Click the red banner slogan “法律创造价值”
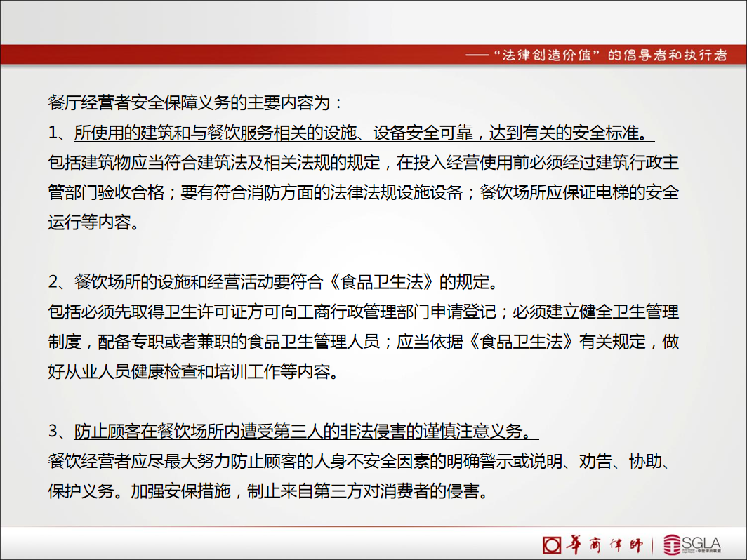The image size is (747, 560). coord(548,55)
